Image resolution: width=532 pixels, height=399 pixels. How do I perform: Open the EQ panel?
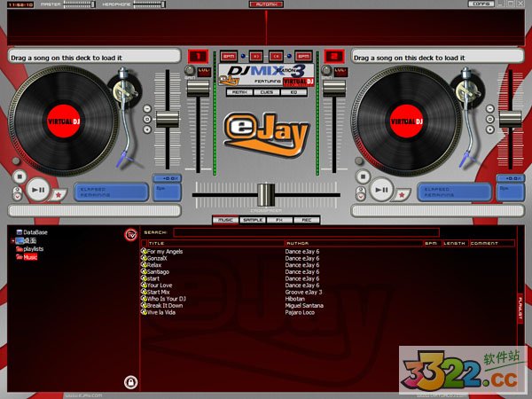coord(293,92)
